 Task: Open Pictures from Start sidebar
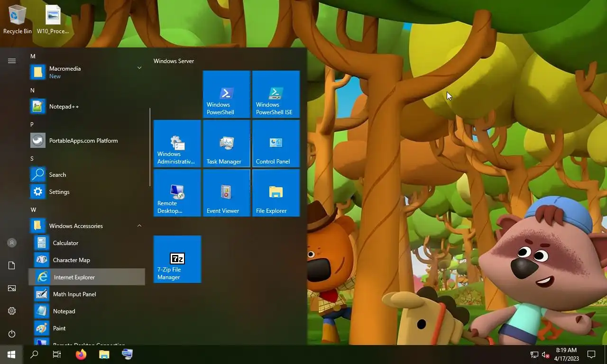coord(12,288)
